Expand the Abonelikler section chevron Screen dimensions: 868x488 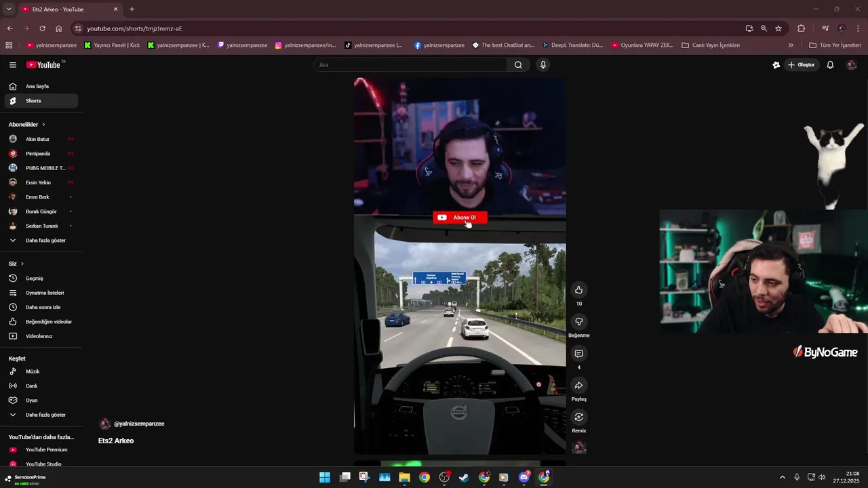click(43, 125)
